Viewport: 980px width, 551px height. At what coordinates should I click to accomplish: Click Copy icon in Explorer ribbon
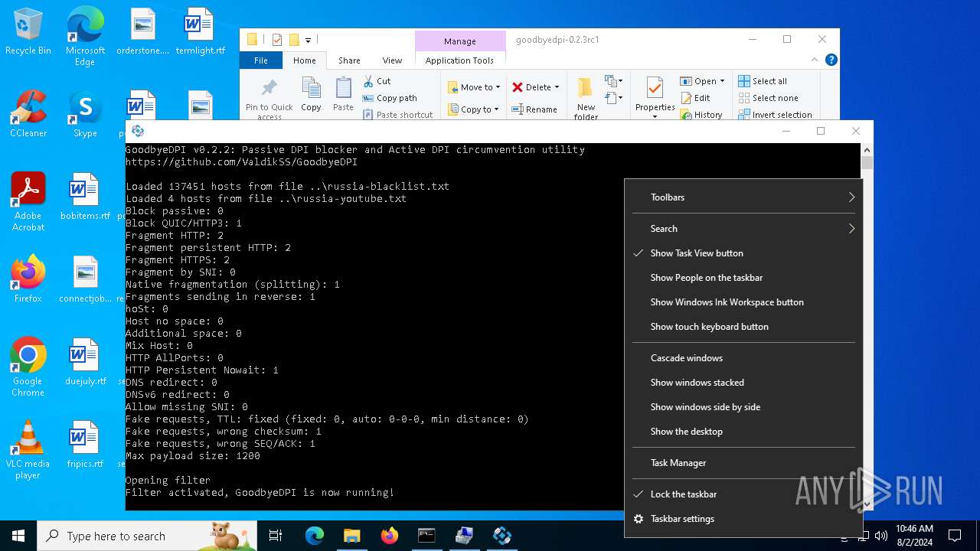(311, 94)
